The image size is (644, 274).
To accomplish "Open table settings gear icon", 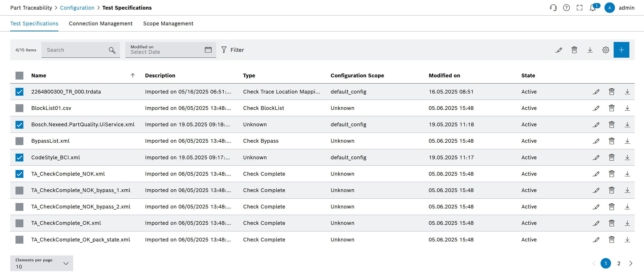I will click(x=606, y=50).
